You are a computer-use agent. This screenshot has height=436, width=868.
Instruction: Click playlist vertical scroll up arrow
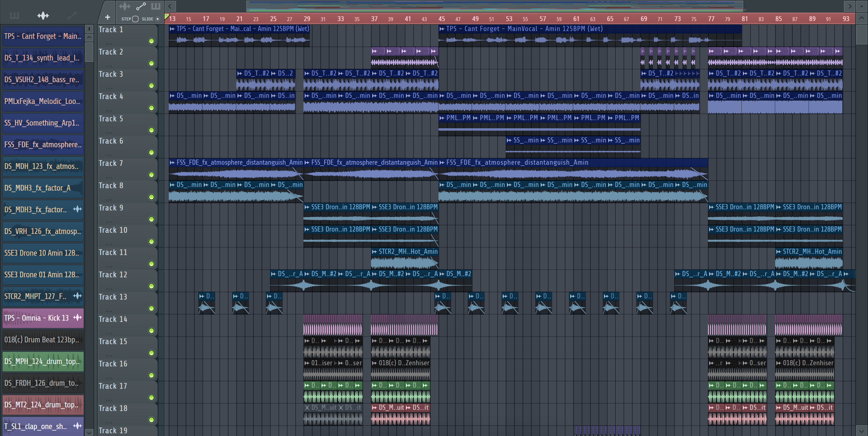click(x=862, y=18)
